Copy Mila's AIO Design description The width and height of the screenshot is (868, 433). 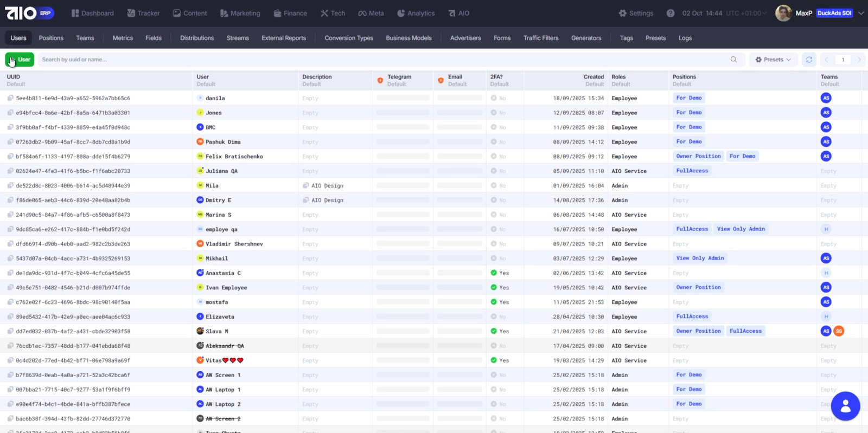306,186
